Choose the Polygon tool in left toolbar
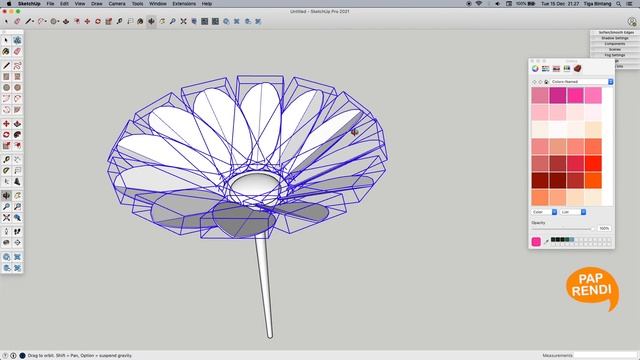 17,87
